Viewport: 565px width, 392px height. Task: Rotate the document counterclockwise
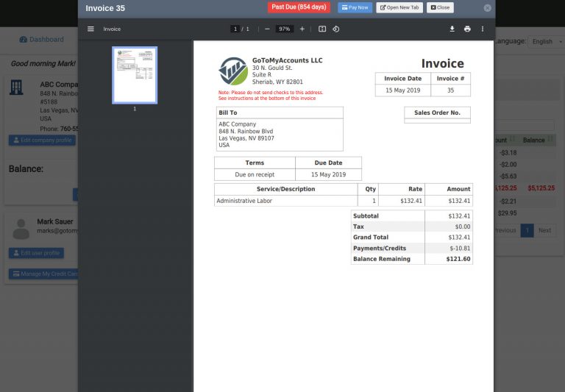tap(335, 29)
